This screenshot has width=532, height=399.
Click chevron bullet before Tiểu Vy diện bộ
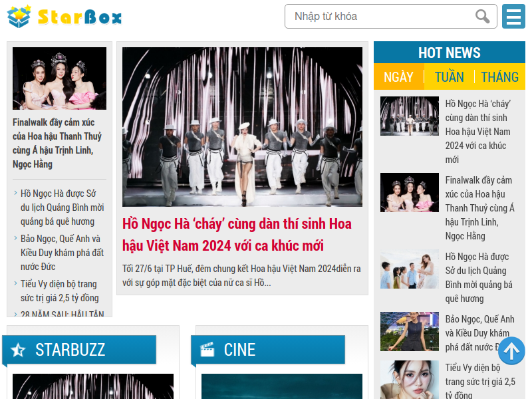coord(15,283)
